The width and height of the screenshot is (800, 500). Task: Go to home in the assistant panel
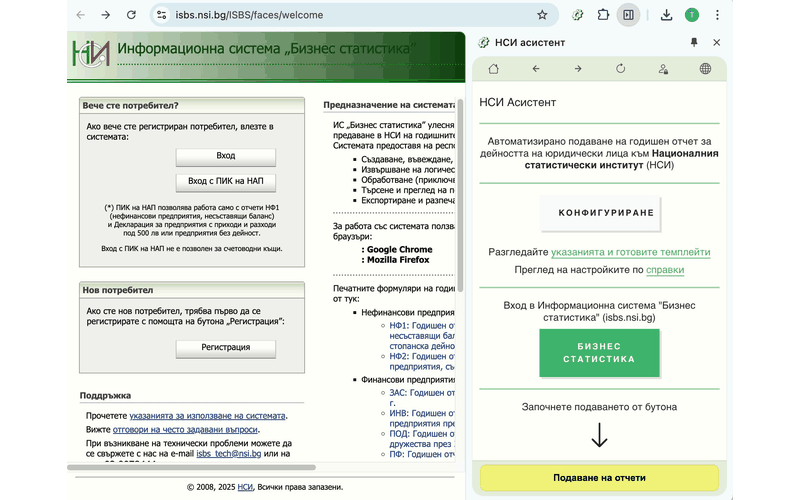click(x=493, y=68)
